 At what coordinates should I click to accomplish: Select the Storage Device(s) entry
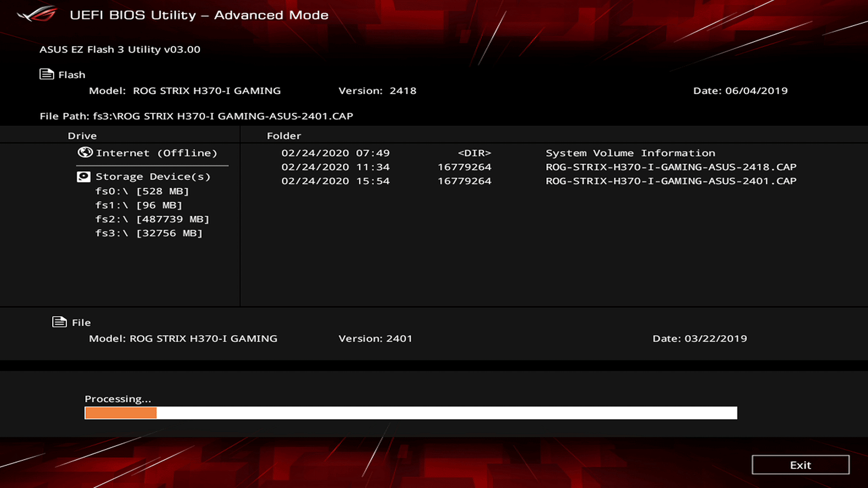pyautogui.click(x=153, y=177)
